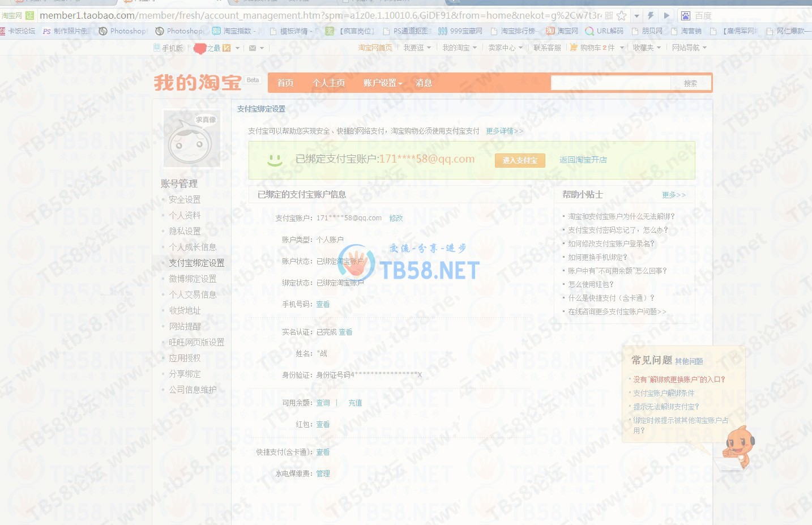Select the 消息 tab
The image size is (812, 525).
[x=424, y=83]
